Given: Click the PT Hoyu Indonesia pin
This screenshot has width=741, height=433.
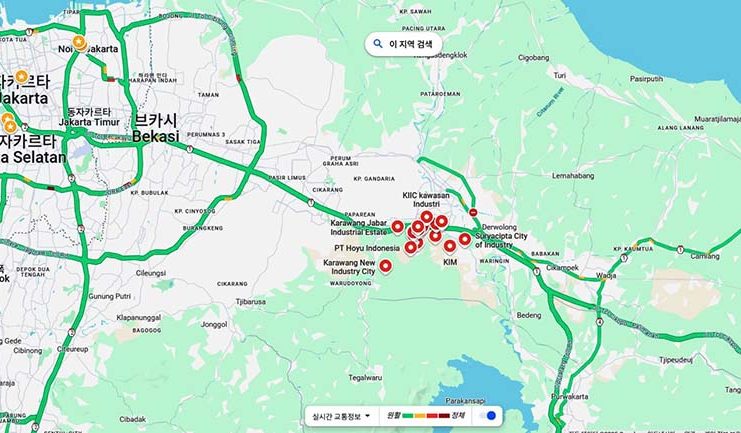Looking at the screenshot, I should point(410,247).
